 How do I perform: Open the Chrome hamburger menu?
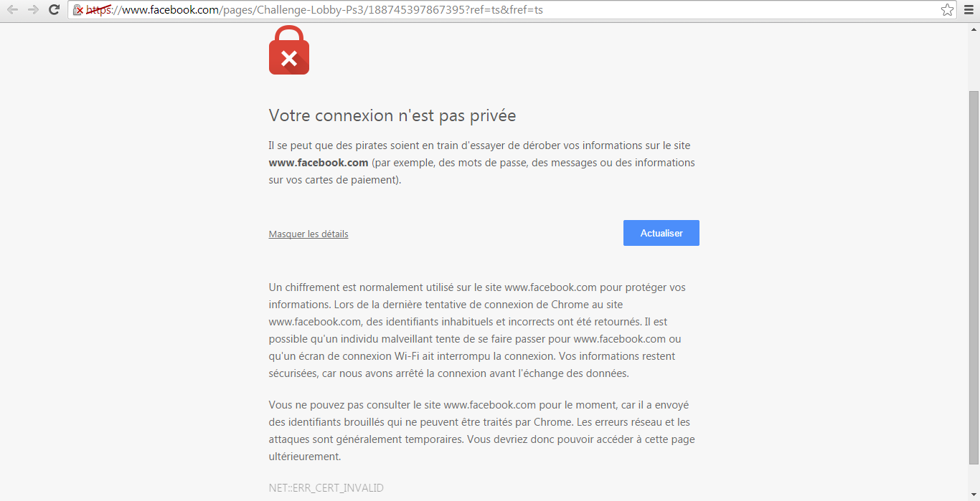click(969, 10)
